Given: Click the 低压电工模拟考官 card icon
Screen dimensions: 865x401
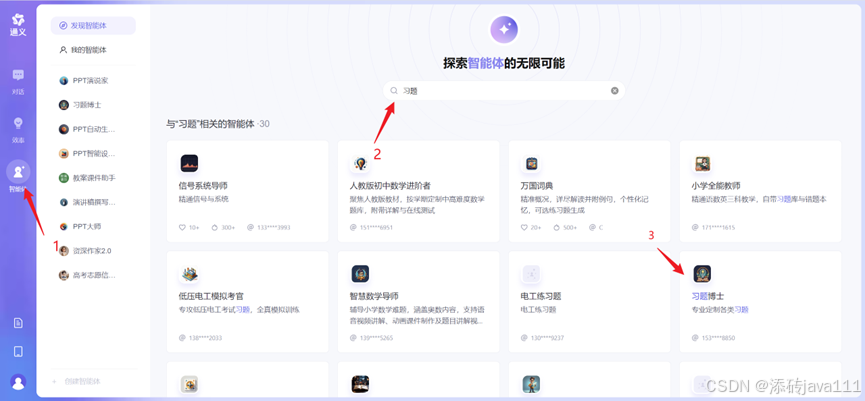Looking at the screenshot, I should click(189, 274).
